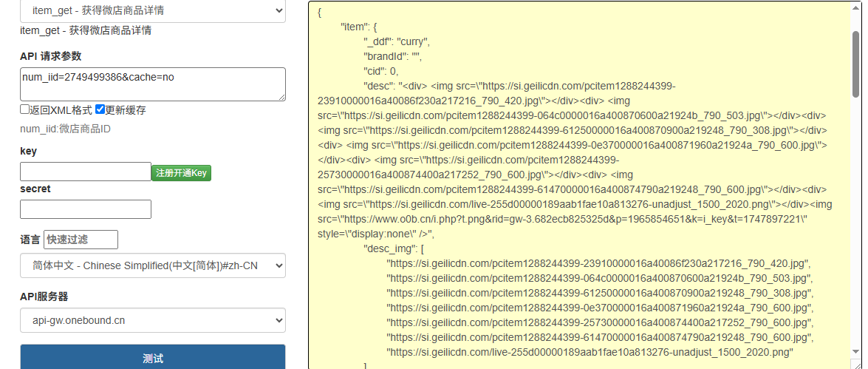Click desc_img URL ending unadjust_1500_2020.png

(x=590, y=352)
